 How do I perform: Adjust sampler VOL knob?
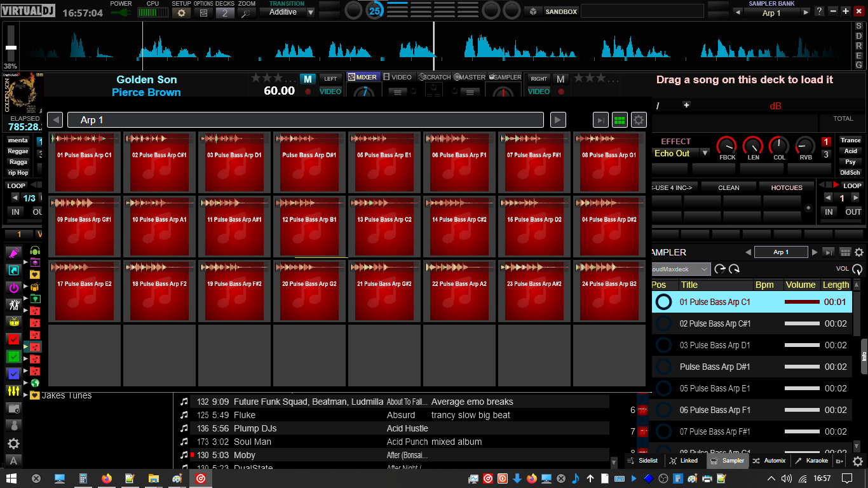pos(857,269)
